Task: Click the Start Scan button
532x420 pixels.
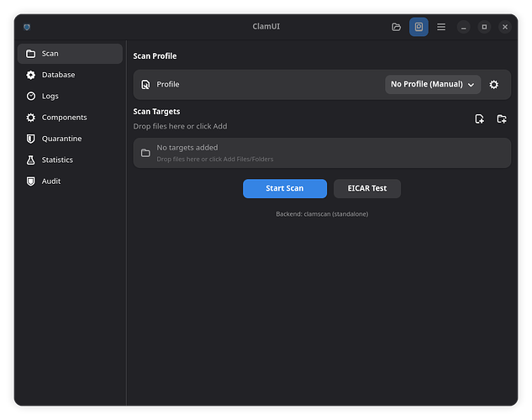Action: pos(285,188)
